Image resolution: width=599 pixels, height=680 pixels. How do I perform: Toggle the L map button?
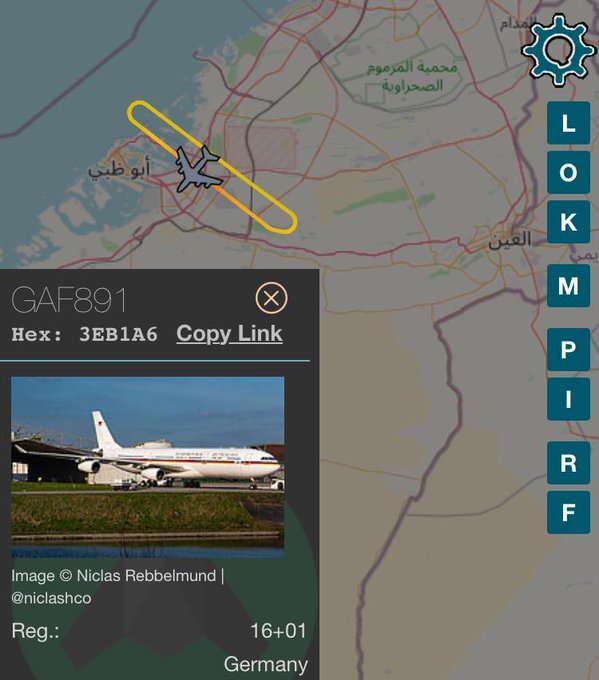click(568, 123)
